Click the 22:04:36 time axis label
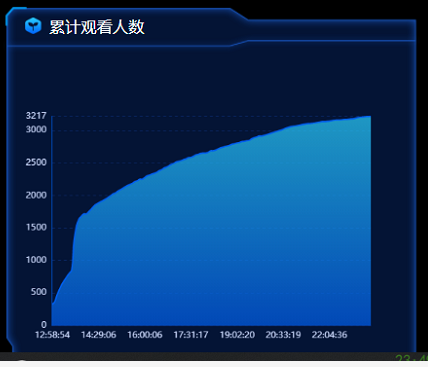The height and width of the screenshot is (367, 428). click(330, 335)
